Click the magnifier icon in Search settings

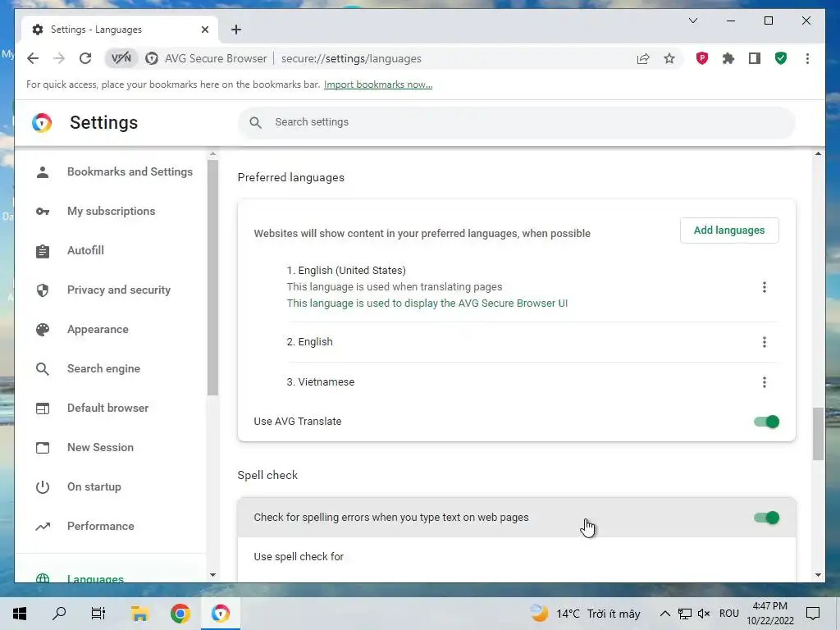pos(256,123)
